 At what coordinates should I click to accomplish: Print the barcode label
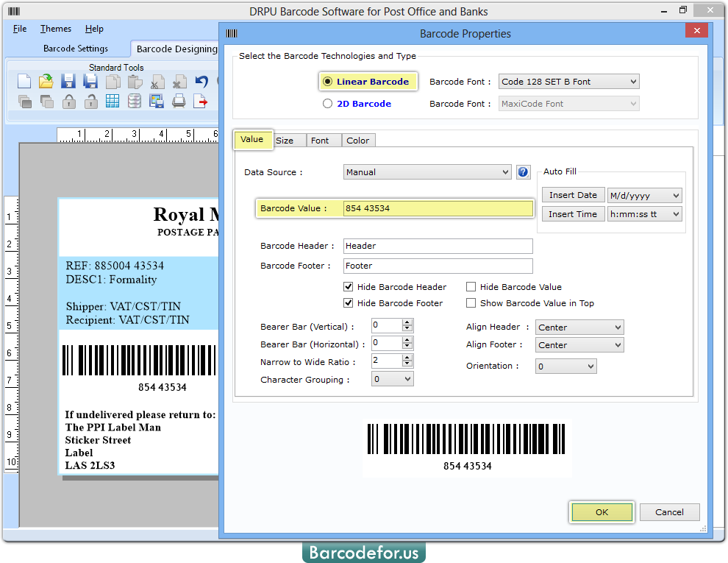(178, 103)
